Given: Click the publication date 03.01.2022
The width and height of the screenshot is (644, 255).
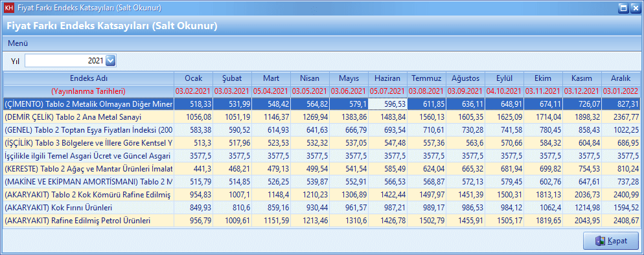Looking at the screenshot, I should 621,91.
